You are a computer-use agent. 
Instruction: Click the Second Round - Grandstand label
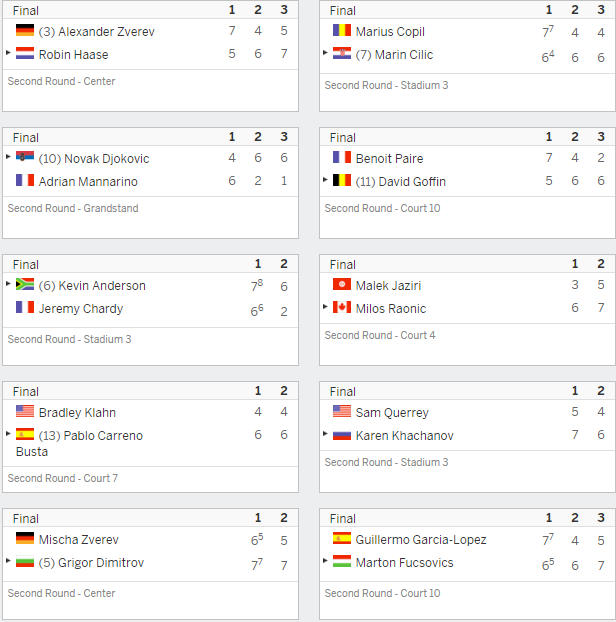pyautogui.click(x=73, y=208)
